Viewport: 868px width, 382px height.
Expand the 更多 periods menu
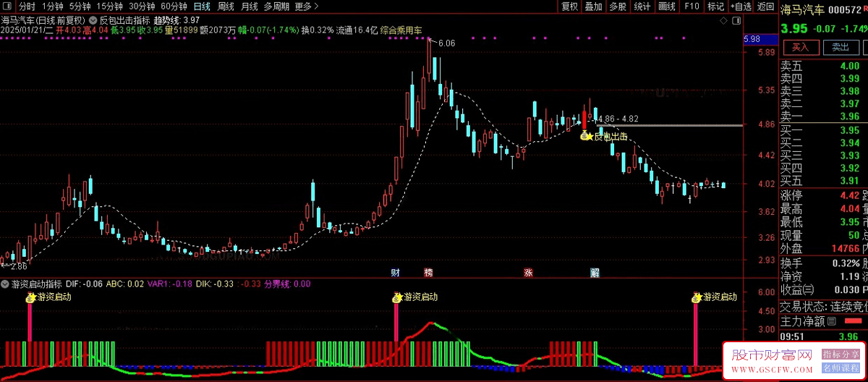pos(307,7)
